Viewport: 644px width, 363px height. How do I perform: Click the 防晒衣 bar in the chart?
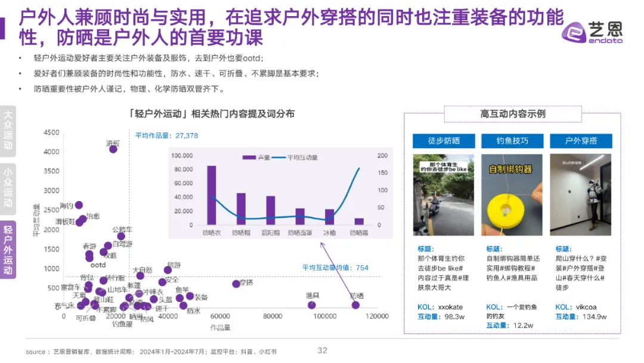[212, 197]
